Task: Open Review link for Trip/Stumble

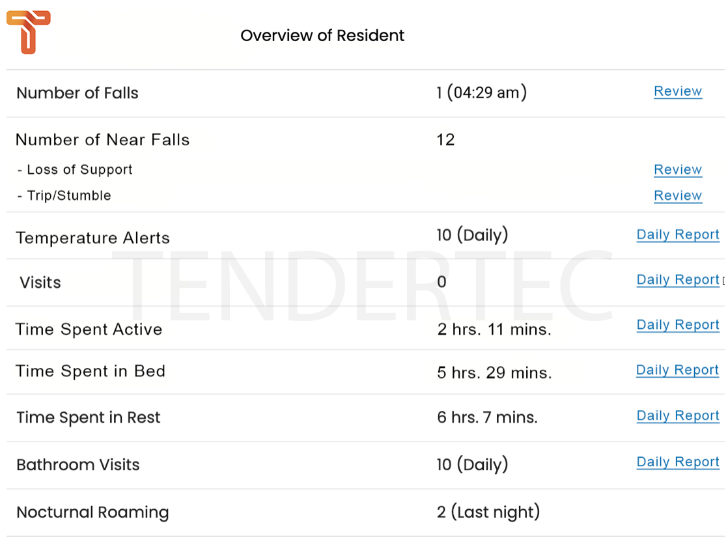Action: (678, 195)
